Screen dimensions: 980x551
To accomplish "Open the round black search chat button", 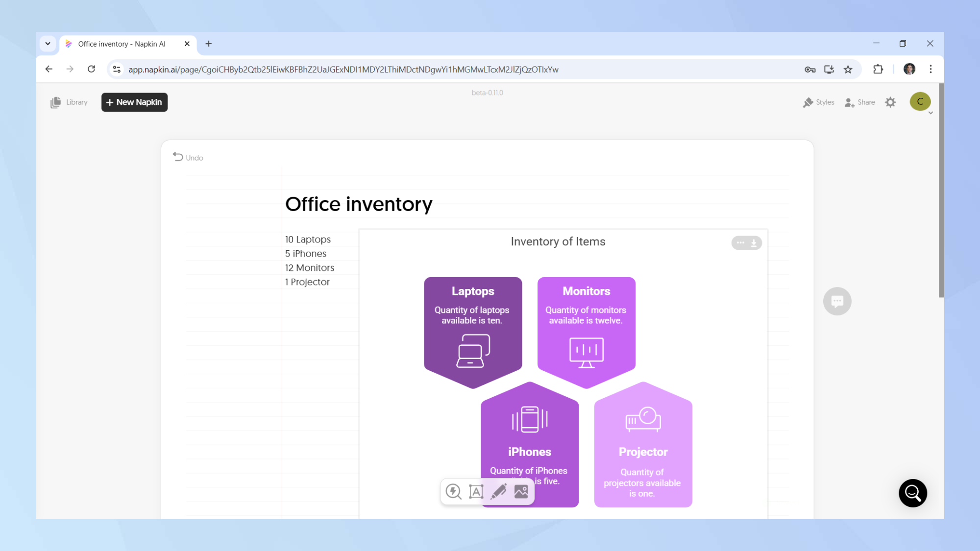I will [912, 493].
